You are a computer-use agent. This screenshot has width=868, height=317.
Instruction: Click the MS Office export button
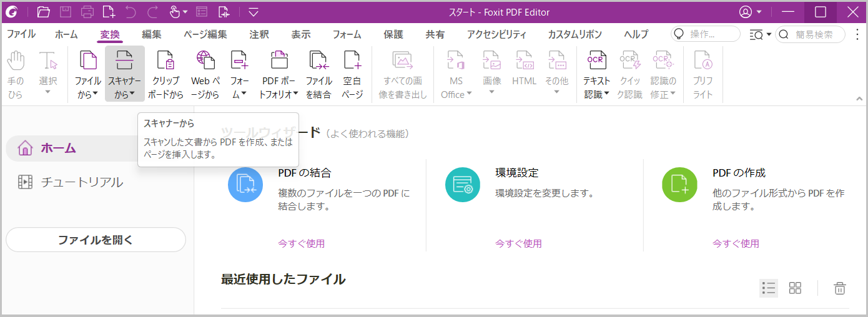[x=456, y=75]
